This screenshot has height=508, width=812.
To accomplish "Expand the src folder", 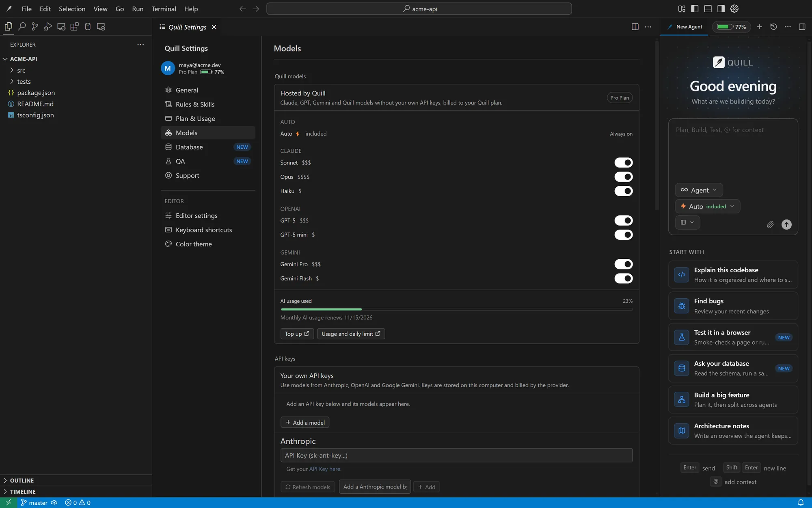I will (x=76, y=70).
